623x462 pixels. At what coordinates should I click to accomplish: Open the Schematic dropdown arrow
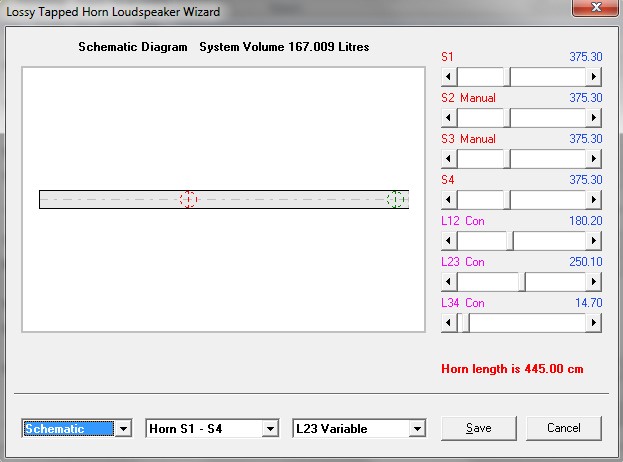click(x=124, y=429)
